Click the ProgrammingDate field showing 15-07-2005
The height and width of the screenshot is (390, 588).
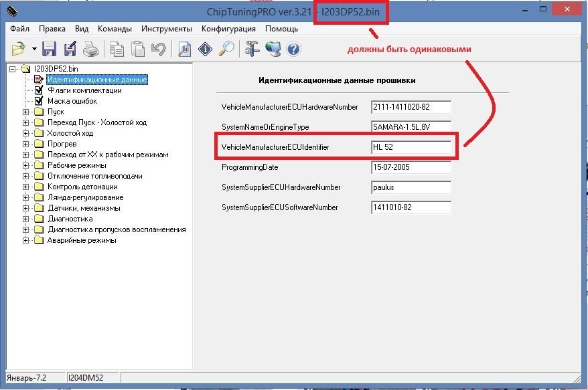click(411, 167)
